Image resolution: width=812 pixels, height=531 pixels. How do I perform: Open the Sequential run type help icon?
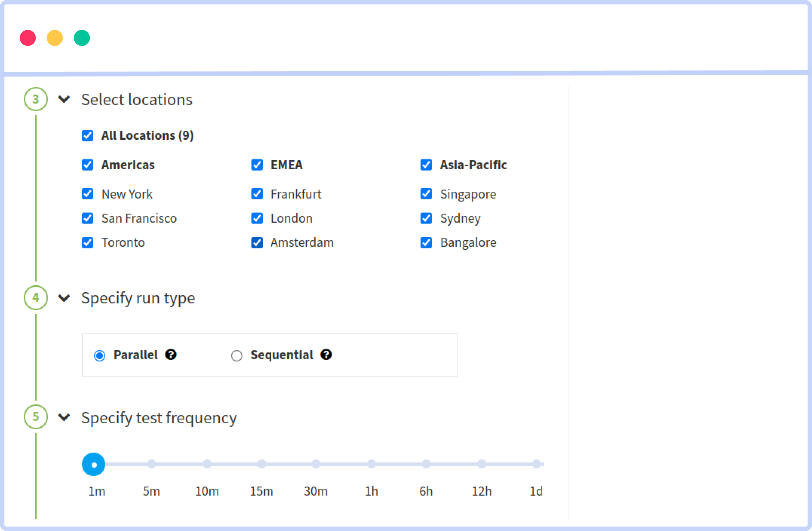[326, 355]
